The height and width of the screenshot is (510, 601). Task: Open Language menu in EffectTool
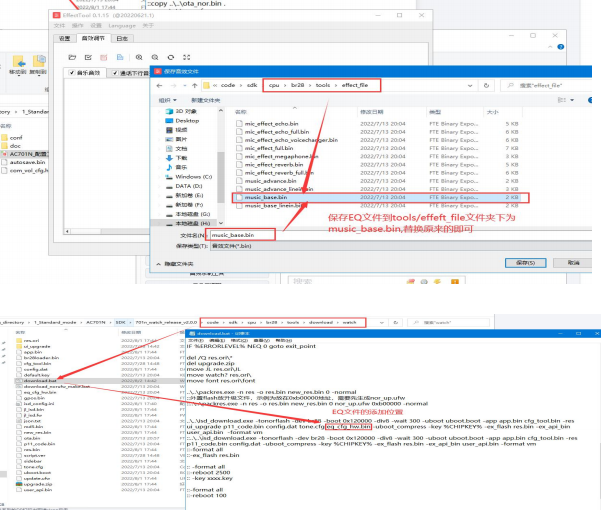[122, 25]
